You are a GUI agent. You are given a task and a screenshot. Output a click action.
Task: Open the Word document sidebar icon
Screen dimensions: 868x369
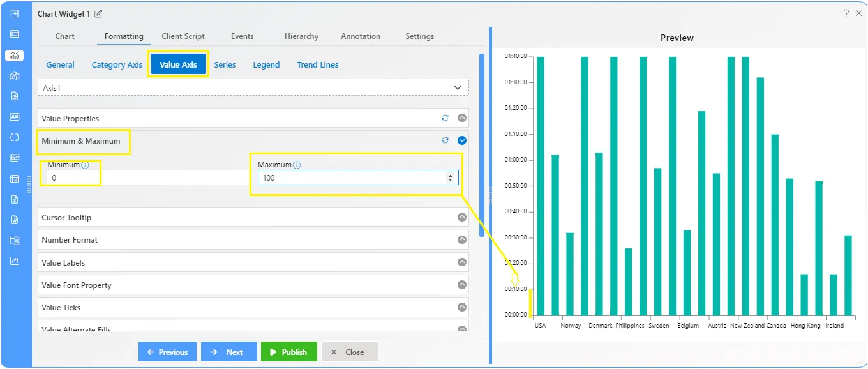(x=15, y=220)
